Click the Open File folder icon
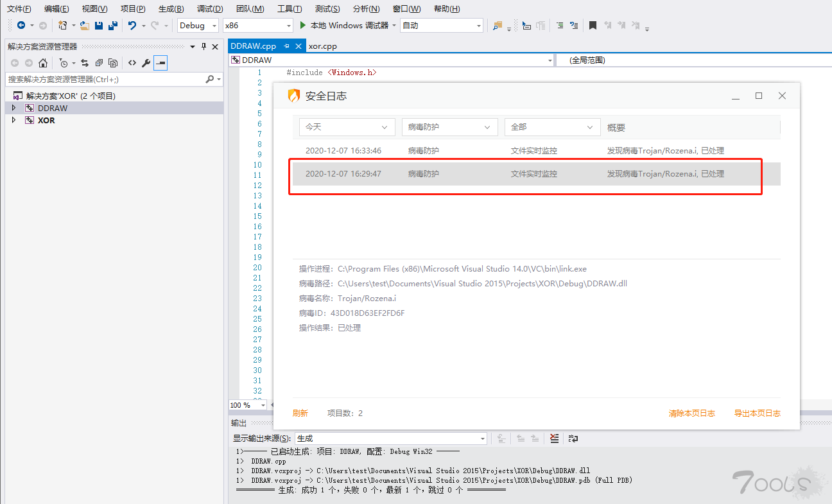 84,26
